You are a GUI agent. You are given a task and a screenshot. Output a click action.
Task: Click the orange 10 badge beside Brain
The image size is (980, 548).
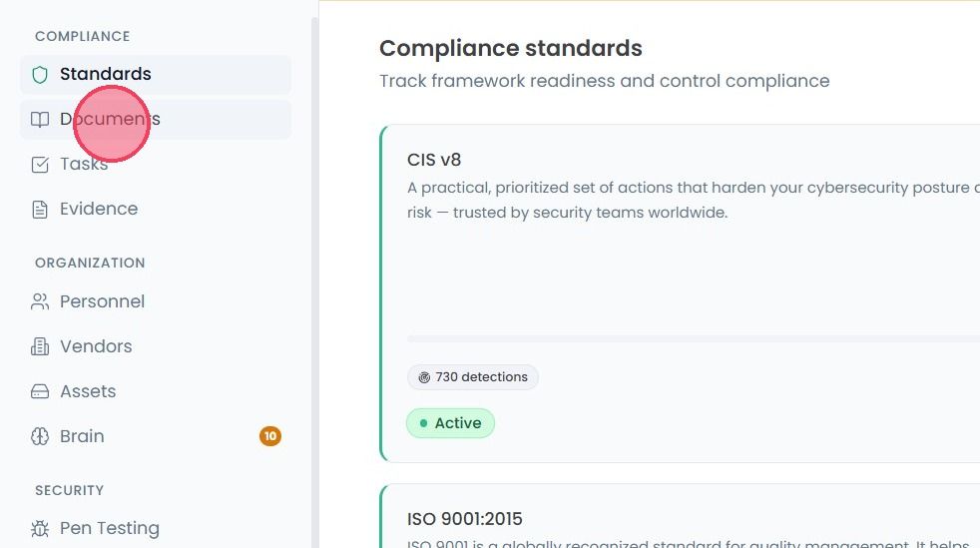(270, 436)
